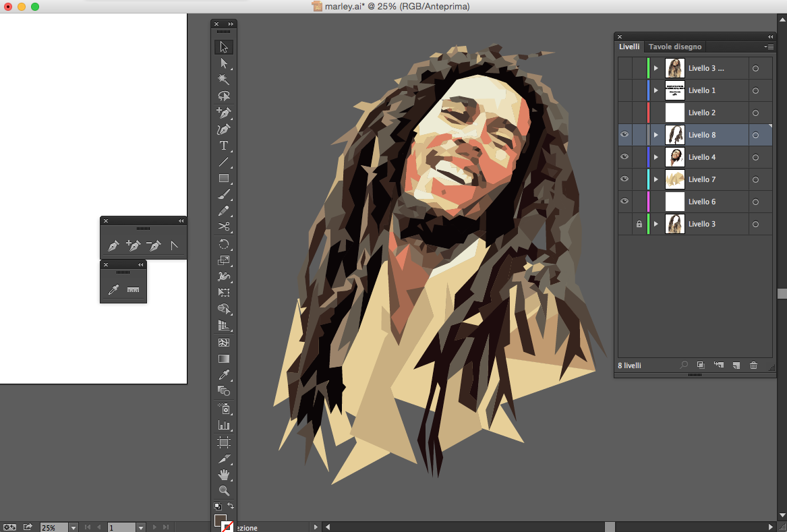The width and height of the screenshot is (787, 532).
Task: Select the Magic Wand tool
Action: [224, 80]
